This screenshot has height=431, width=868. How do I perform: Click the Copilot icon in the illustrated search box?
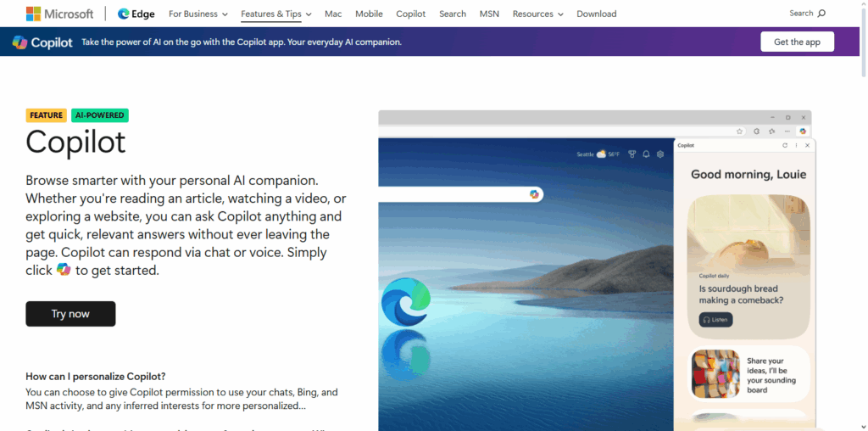pos(534,194)
